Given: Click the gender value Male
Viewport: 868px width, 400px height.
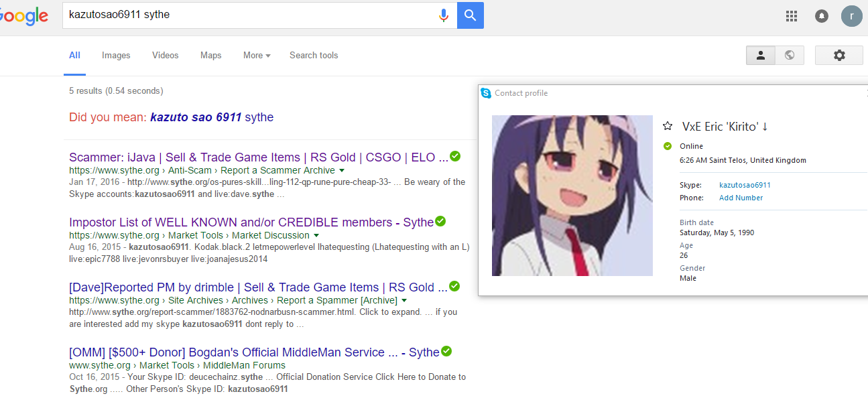Looking at the screenshot, I should [x=688, y=278].
